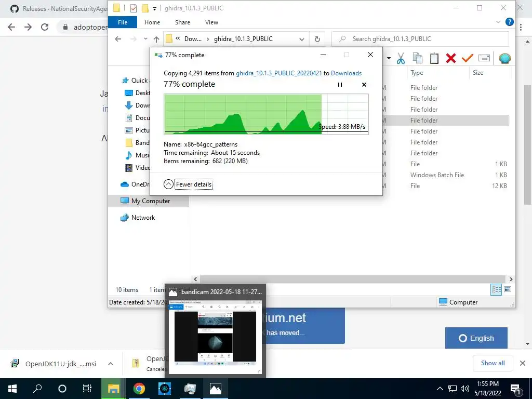The width and height of the screenshot is (532, 399).
Task: Click the Copy icon in Explorer toolbar
Action: pos(417,58)
